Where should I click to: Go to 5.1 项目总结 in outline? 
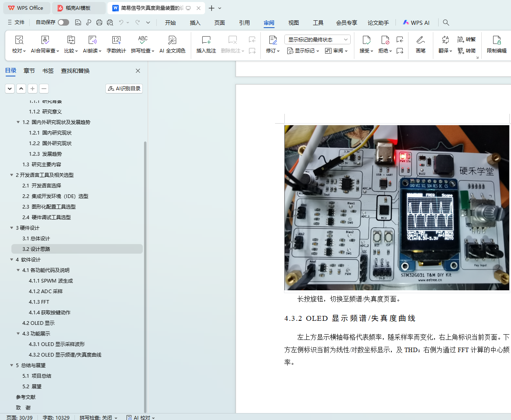pos(37,376)
